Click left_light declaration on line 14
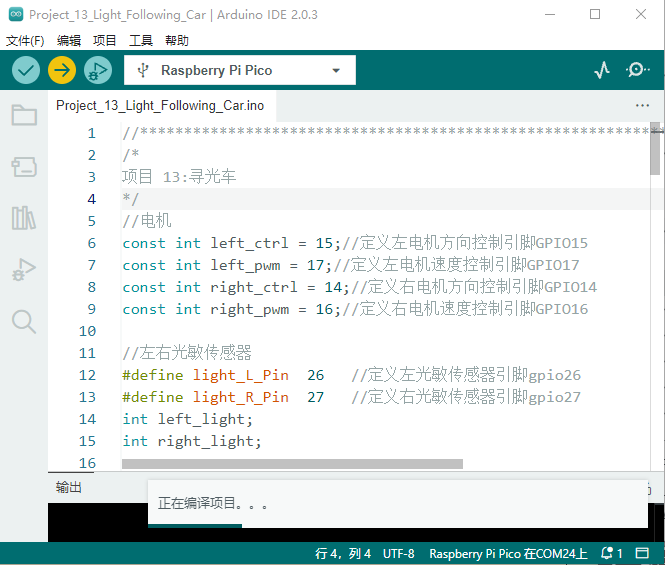Image resolution: width=665 pixels, height=565 pixels. pos(205,419)
